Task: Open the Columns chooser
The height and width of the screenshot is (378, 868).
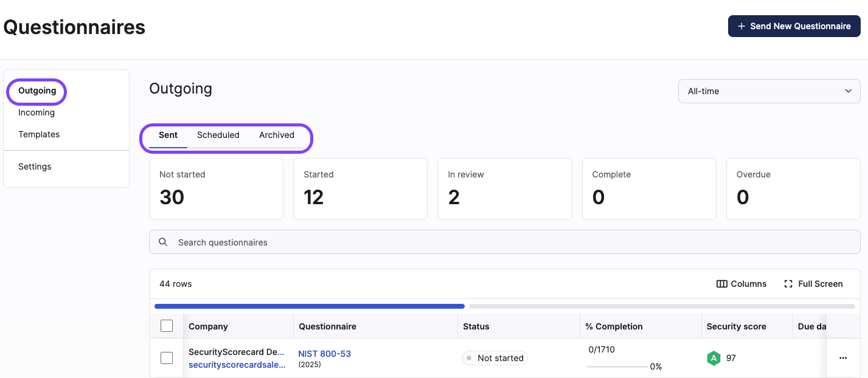Action: click(741, 284)
